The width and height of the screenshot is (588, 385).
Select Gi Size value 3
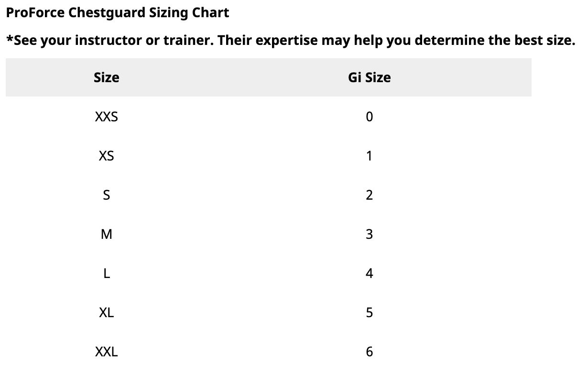[x=369, y=234]
